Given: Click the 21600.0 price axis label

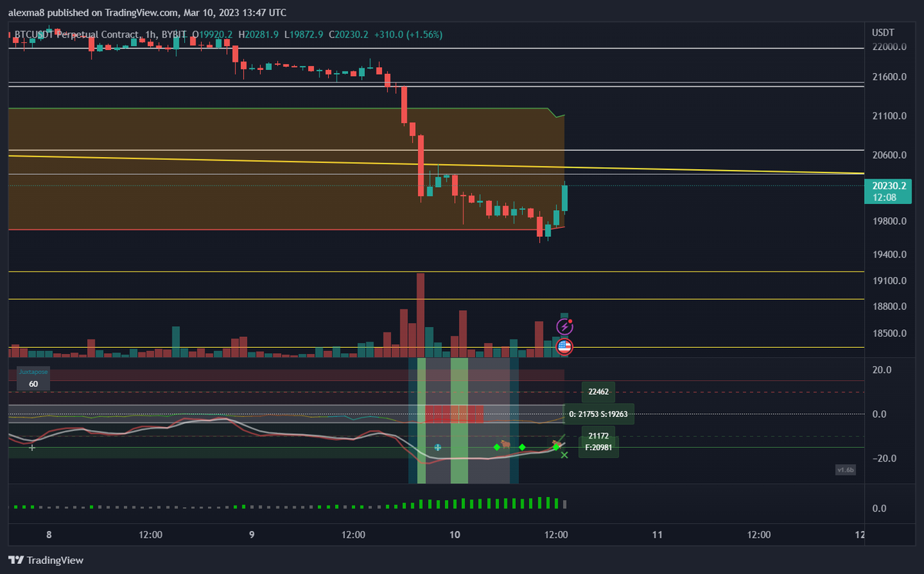Looking at the screenshot, I should (x=890, y=78).
